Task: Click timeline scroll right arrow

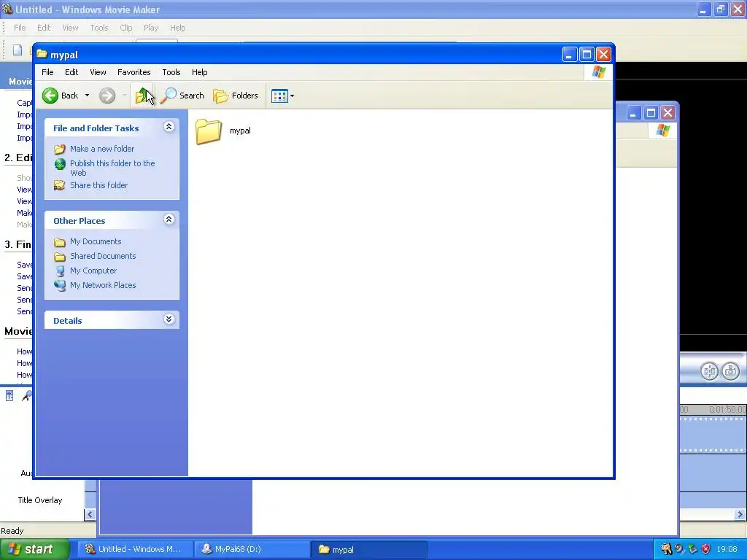Action: click(x=740, y=514)
